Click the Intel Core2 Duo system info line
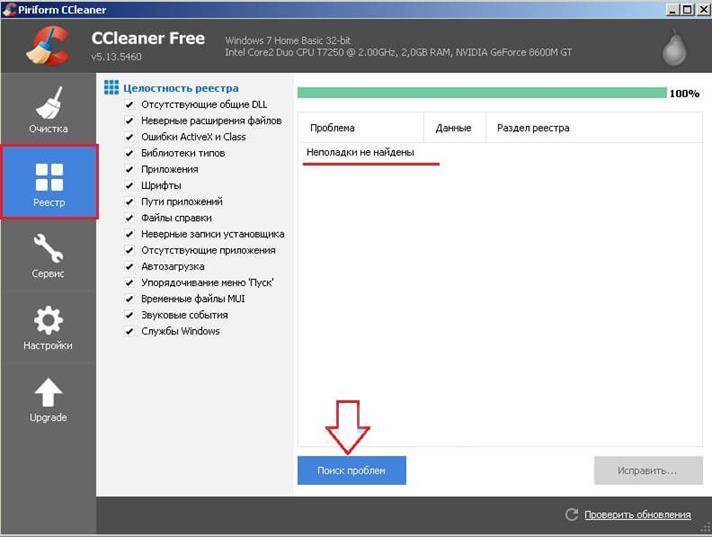 [x=398, y=53]
